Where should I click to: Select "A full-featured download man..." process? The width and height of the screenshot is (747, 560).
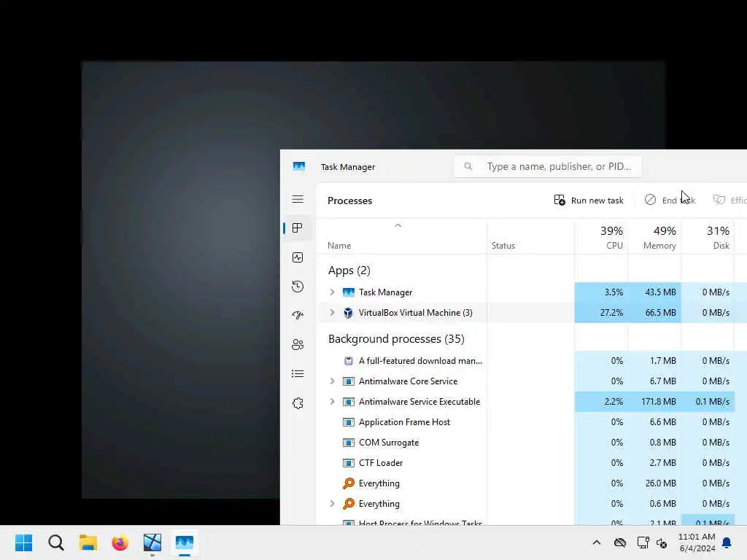click(421, 361)
